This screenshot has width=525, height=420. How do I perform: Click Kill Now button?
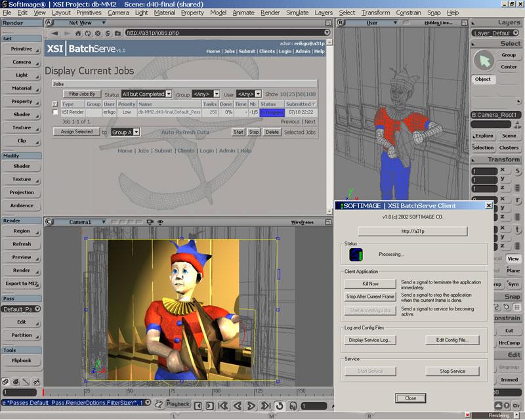370,283
